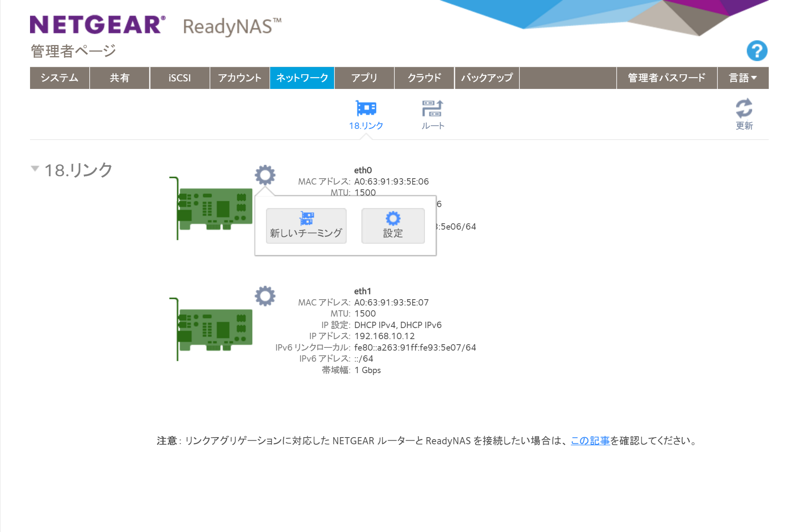The width and height of the screenshot is (798, 532).
Task: Select the ネットワーク tab
Action: click(302, 78)
